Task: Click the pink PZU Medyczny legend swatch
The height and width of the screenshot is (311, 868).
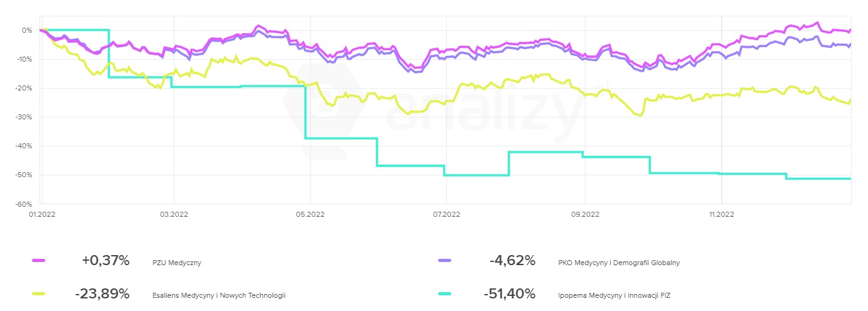Action: point(38,261)
